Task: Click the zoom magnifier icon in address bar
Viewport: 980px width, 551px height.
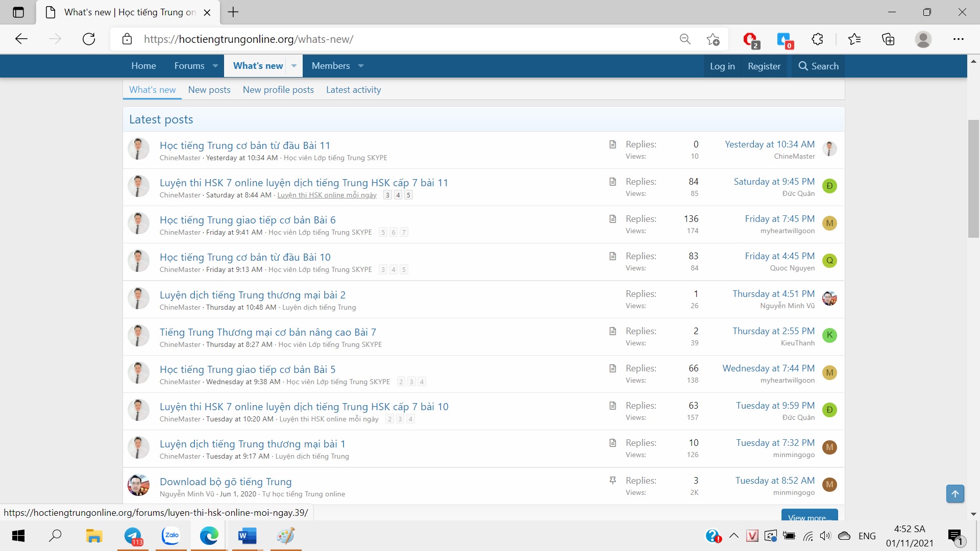Action: click(x=685, y=39)
